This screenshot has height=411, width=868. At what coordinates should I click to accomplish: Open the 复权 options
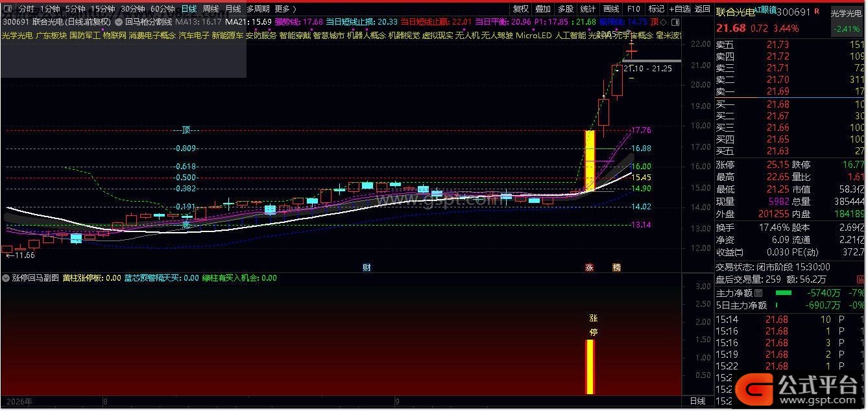pyautogui.click(x=521, y=9)
